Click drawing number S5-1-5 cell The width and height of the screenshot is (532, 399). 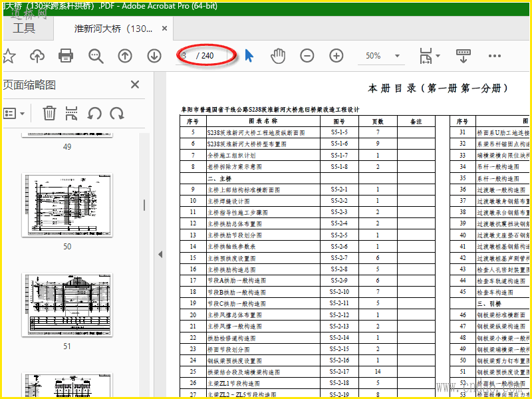(x=339, y=132)
